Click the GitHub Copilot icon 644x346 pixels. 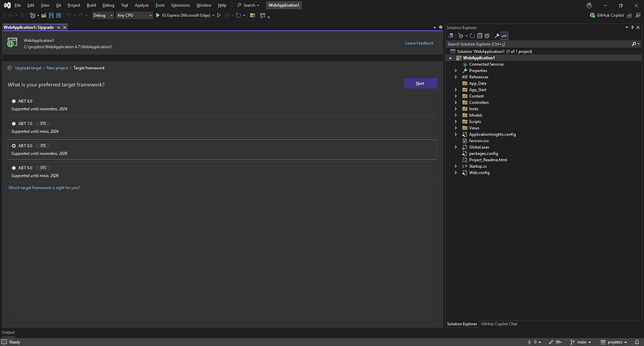tap(594, 15)
